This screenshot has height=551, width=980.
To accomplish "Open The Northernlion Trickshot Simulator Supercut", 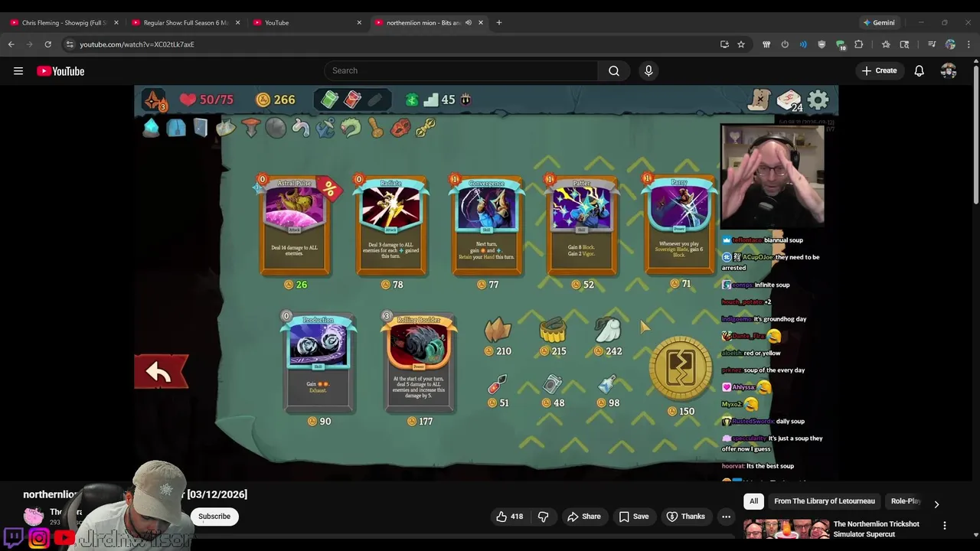I will pyautogui.click(x=876, y=529).
